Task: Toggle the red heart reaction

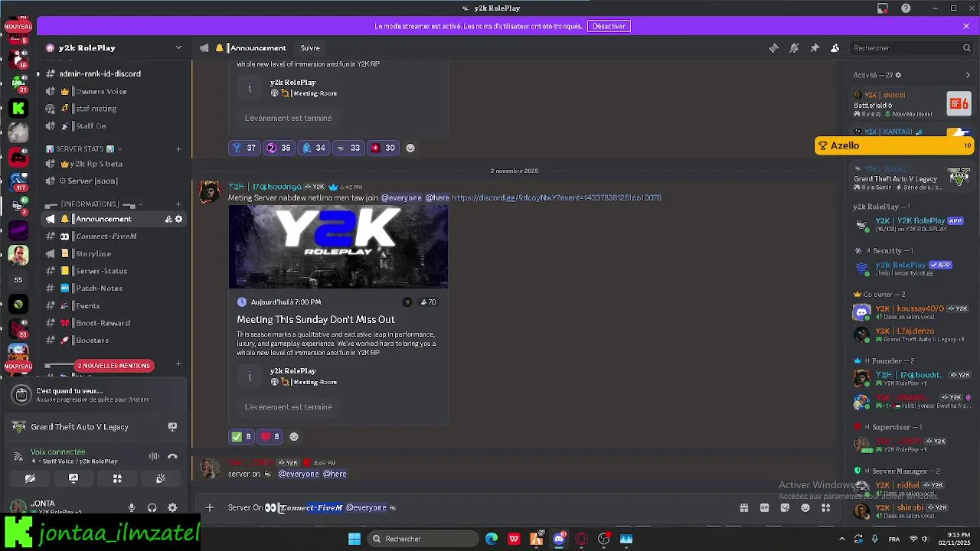Action: pyautogui.click(x=271, y=436)
